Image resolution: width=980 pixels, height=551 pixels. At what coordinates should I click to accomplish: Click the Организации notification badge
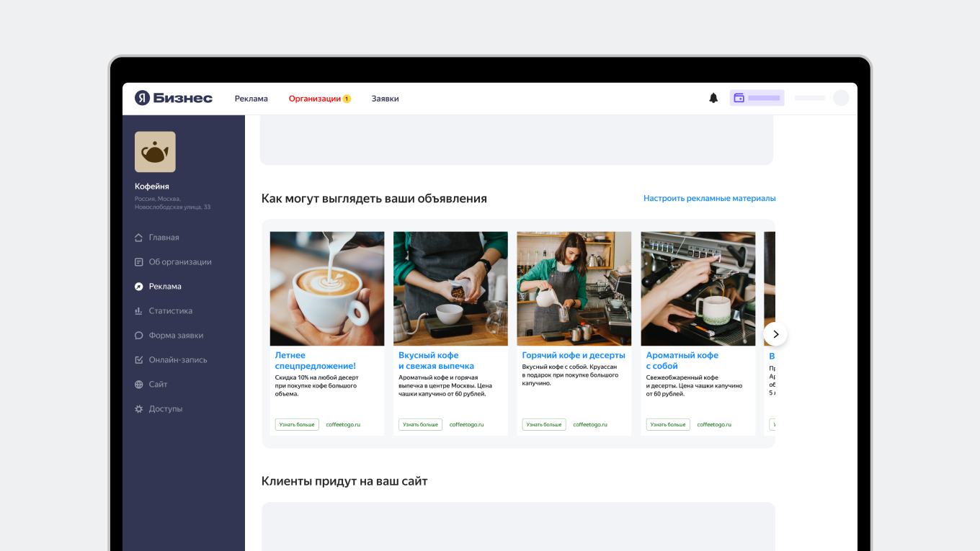point(347,99)
